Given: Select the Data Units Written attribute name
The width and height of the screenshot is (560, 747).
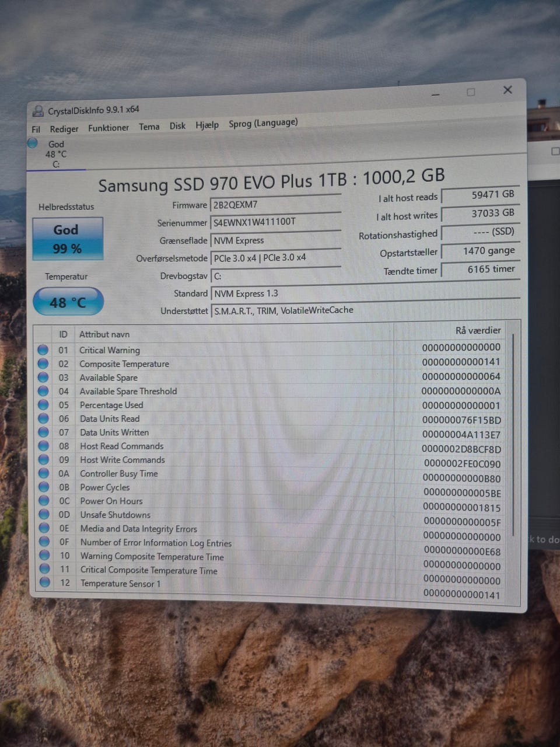Looking at the screenshot, I should (114, 432).
